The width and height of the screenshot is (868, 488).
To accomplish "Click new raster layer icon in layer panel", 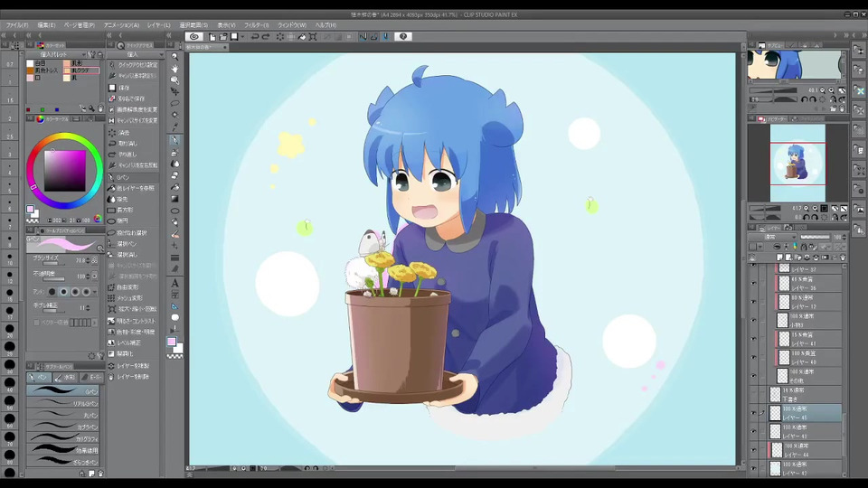I will pyautogui.click(x=779, y=258).
